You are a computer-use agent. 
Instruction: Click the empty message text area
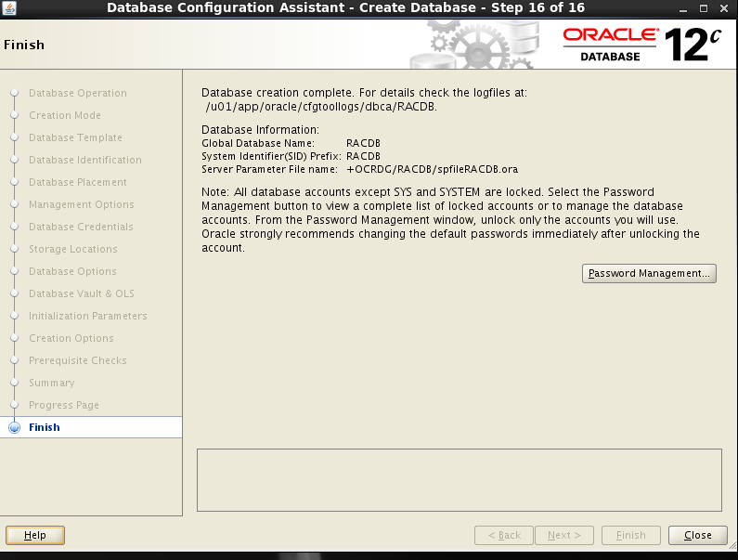(x=460, y=480)
